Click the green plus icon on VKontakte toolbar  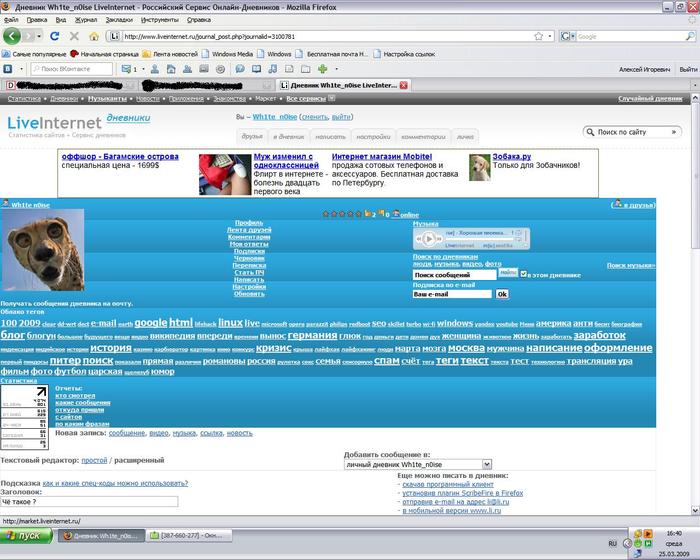pos(322,69)
